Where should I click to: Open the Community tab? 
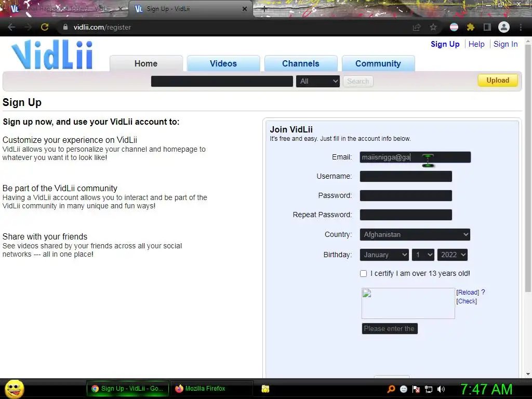click(378, 63)
